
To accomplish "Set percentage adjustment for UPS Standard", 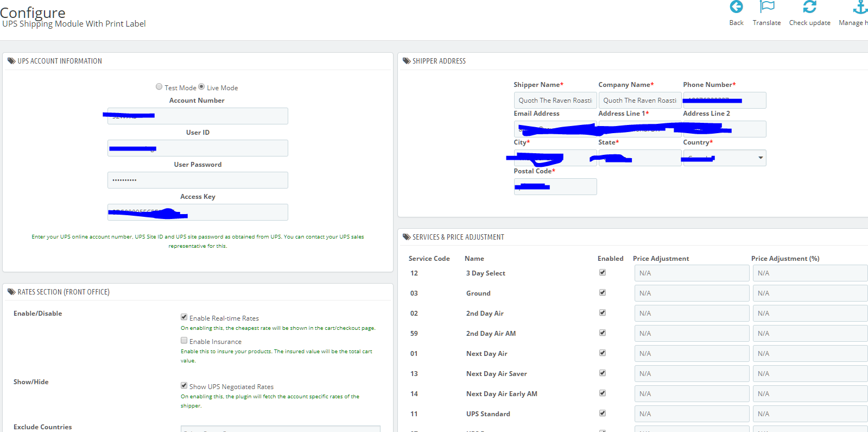I will pyautogui.click(x=810, y=414).
